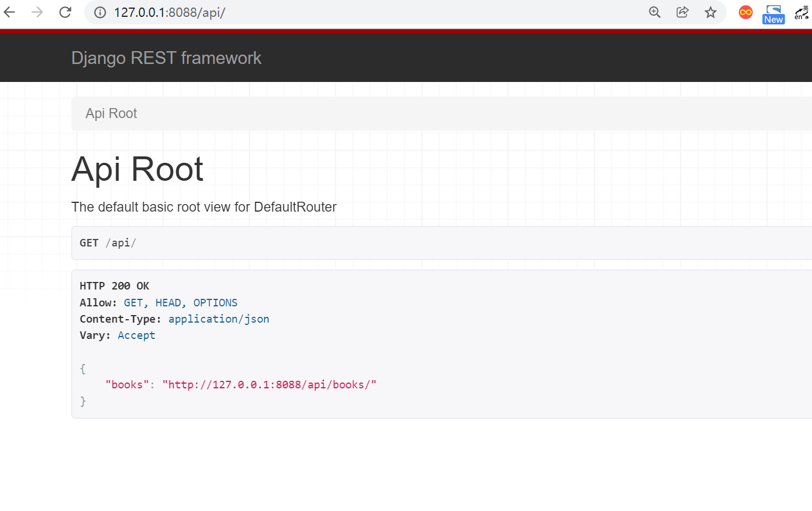Click the browser forward arrow
Viewport: 812px width, 511px height.
37,12
